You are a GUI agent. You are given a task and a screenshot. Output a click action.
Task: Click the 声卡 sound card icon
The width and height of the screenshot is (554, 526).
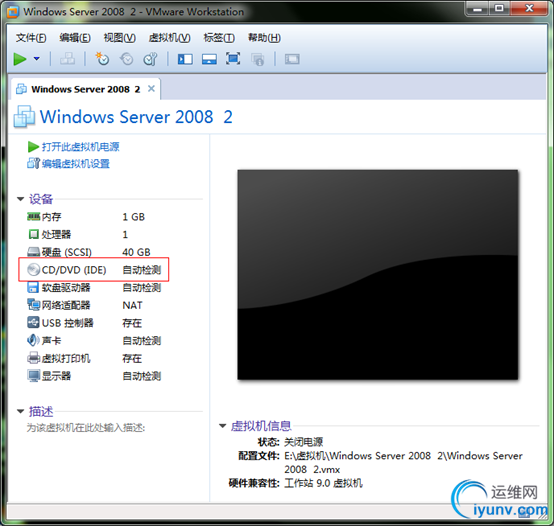(x=33, y=340)
